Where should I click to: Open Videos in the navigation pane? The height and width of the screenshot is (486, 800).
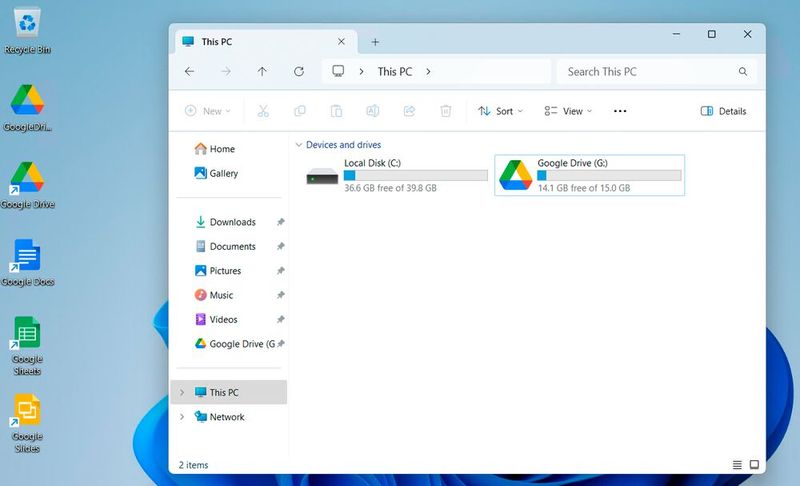pyautogui.click(x=216, y=319)
